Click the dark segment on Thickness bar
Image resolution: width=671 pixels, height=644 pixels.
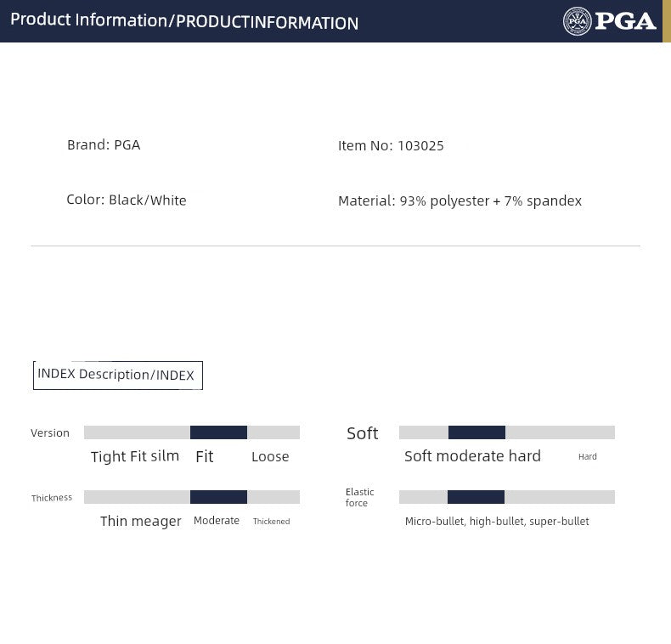(218, 497)
